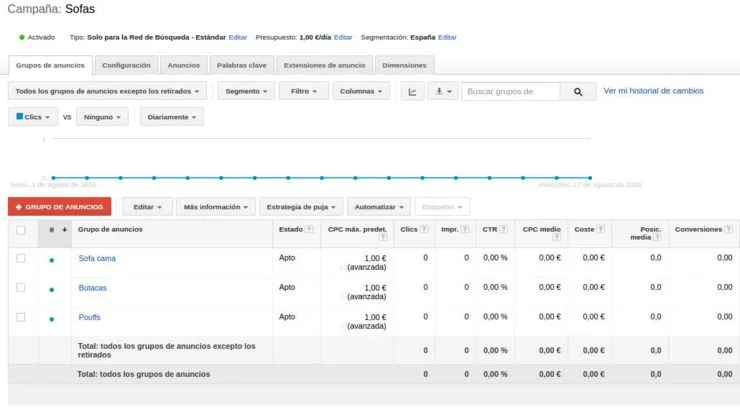This screenshot has height=415, width=740.
Task: Click the help icon under CPC medio
Action: click(557, 237)
